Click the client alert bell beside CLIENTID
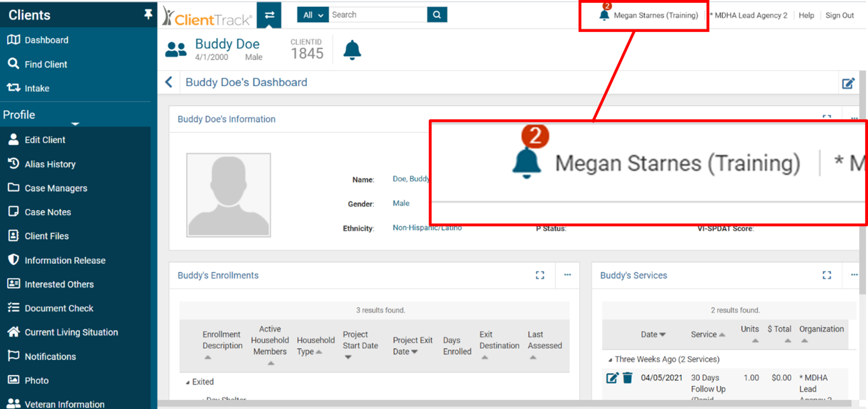This screenshot has height=409, width=868. (x=352, y=50)
